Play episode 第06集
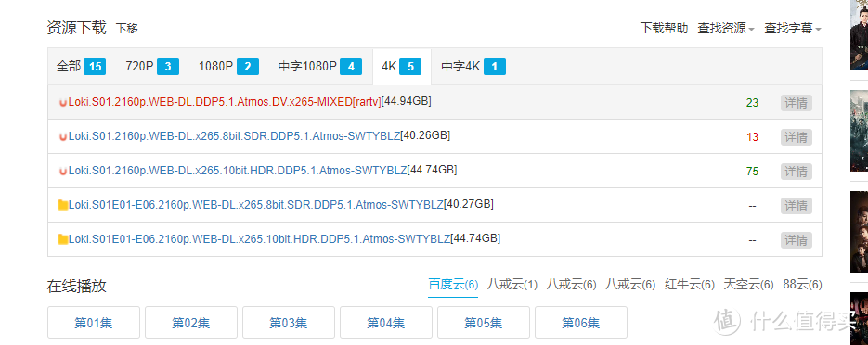This screenshot has height=345, width=868. coord(581,323)
